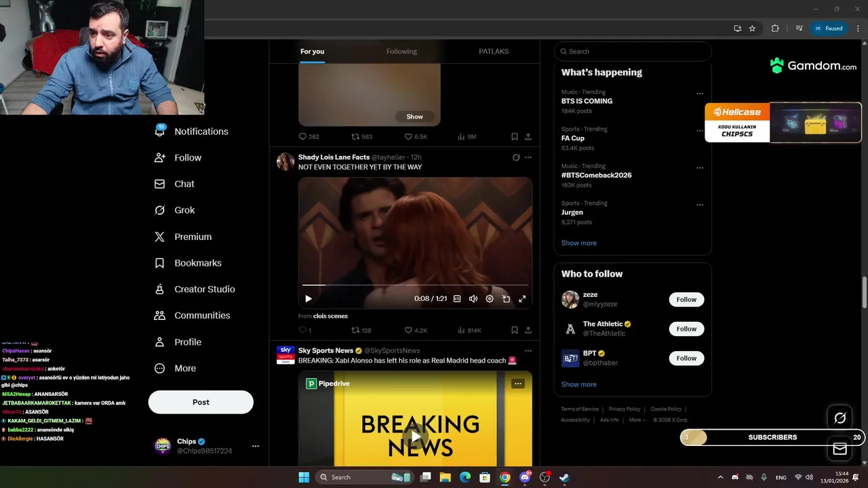The width and height of the screenshot is (868, 488).
Task: Open more options on Sky Sports News post
Action: pyautogui.click(x=528, y=350)
